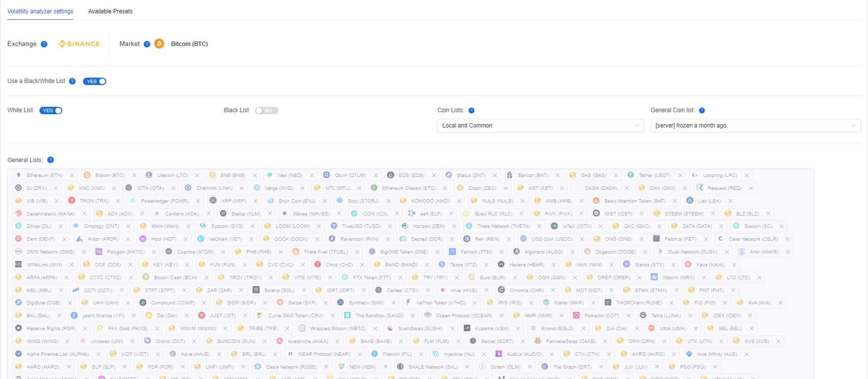Remove Aave (AAVE) tag
Screen dimensions: 868x379
(219, 354)
